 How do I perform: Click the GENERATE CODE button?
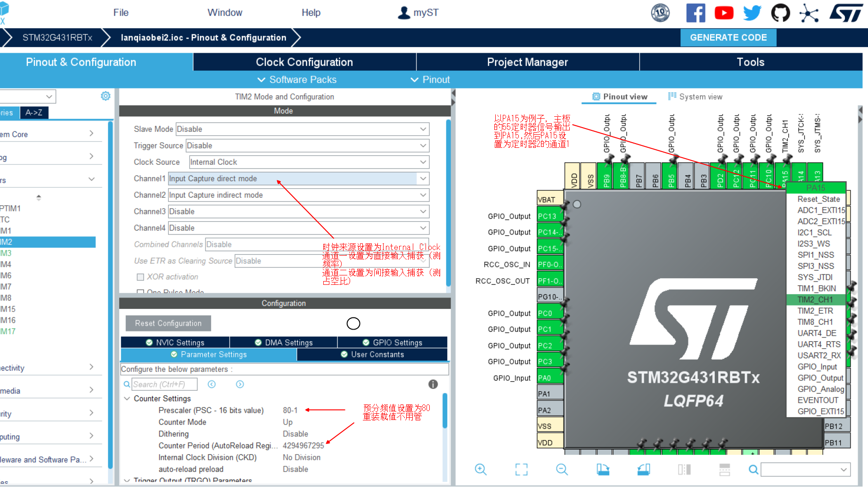tap(729, 37)
